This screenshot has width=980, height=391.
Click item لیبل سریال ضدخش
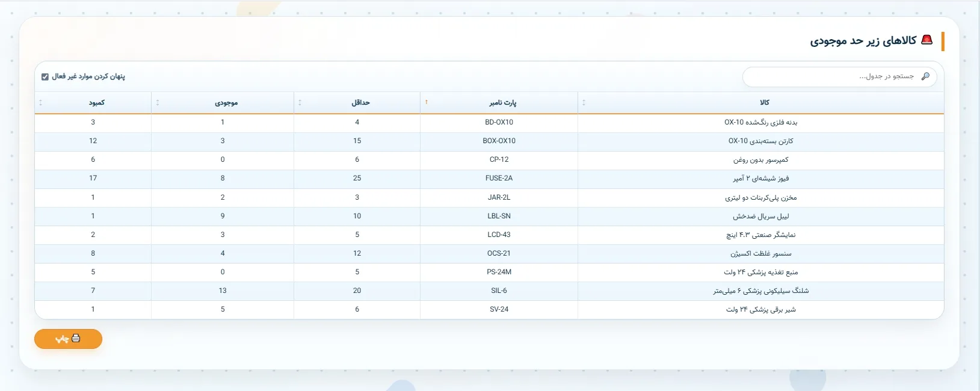tap(760, 216)
